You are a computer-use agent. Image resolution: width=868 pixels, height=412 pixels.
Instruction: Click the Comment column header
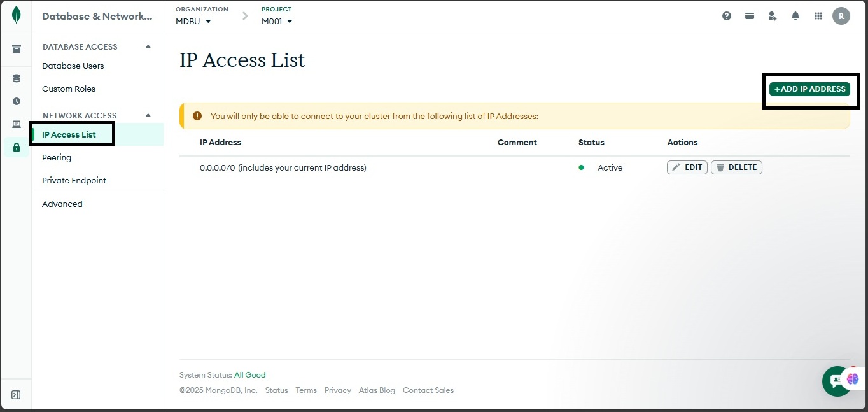[517, 142]
